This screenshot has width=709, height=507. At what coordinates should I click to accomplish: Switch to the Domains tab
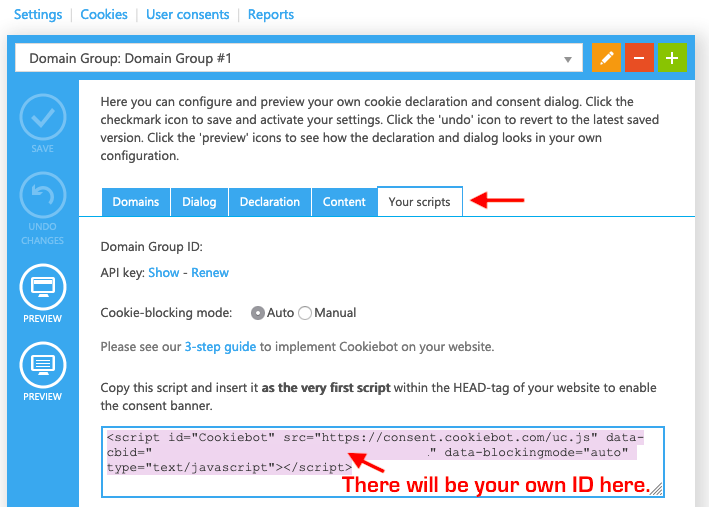[x=135, y=202]
